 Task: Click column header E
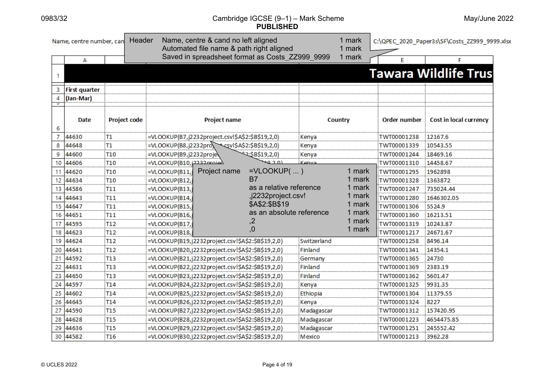402,60
